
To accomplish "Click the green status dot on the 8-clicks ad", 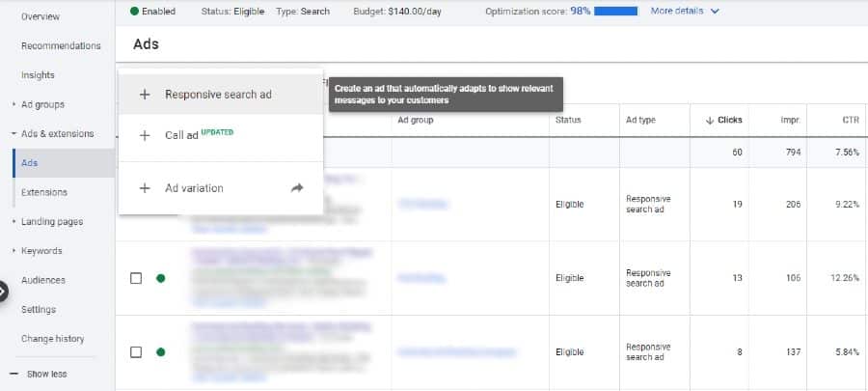I will (x=160, y=351).
